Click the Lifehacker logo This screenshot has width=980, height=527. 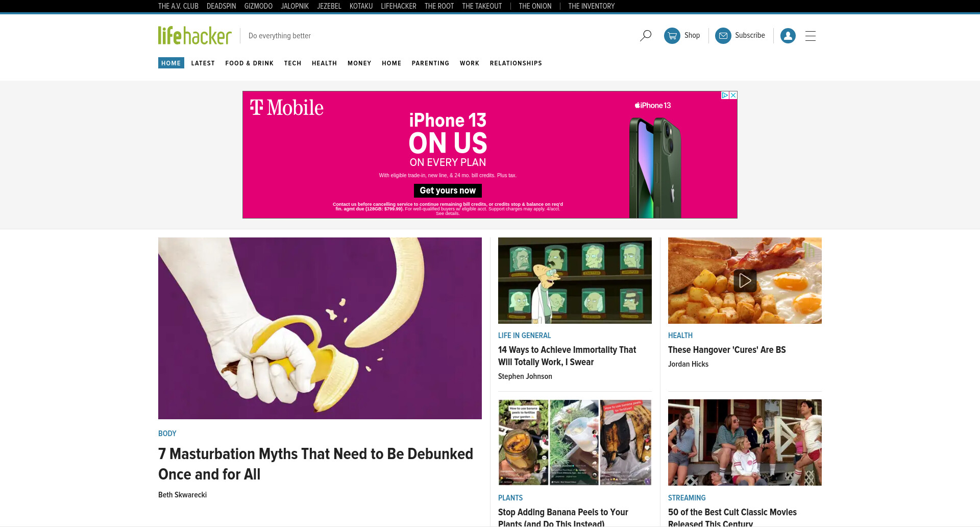[x=194, y=35]
